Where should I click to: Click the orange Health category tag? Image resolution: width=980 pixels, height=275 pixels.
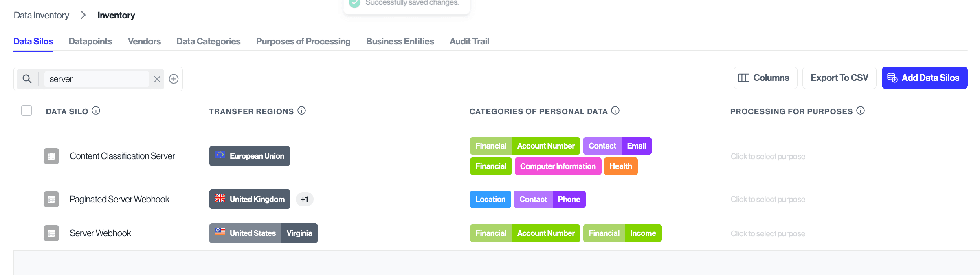(x=620, y=166)
